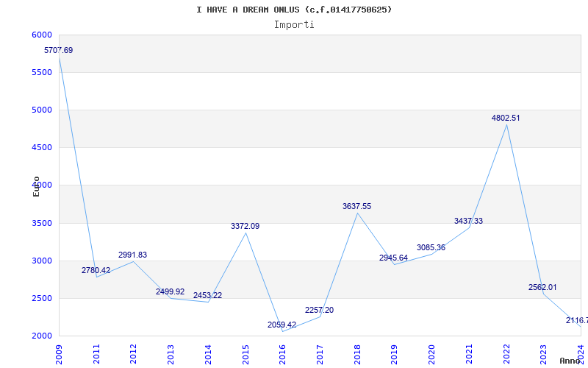Click the y-axis value 3500
The image size is (588, 368).
click(x=42, y=224)
